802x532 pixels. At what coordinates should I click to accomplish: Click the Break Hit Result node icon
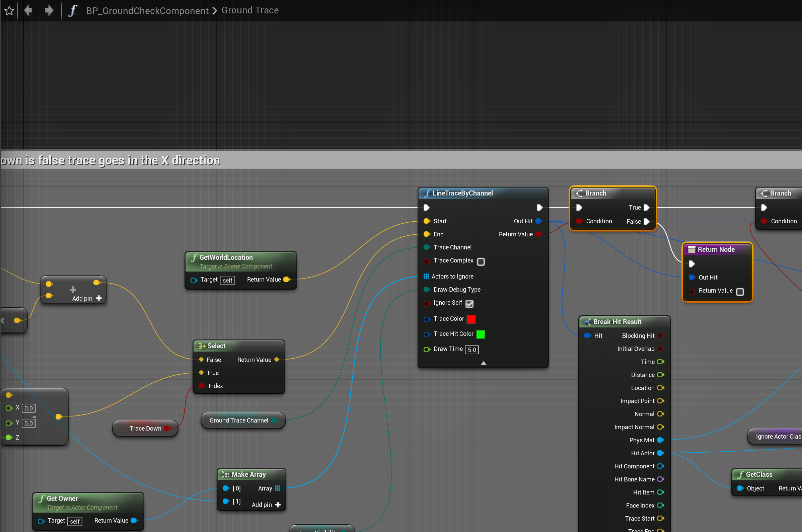point(587,322)
